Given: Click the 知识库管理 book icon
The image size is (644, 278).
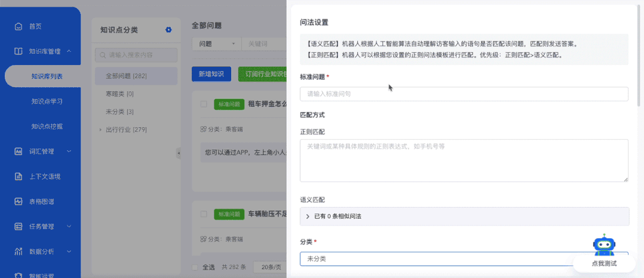Looking at the screenshot, I should [18, 52].
